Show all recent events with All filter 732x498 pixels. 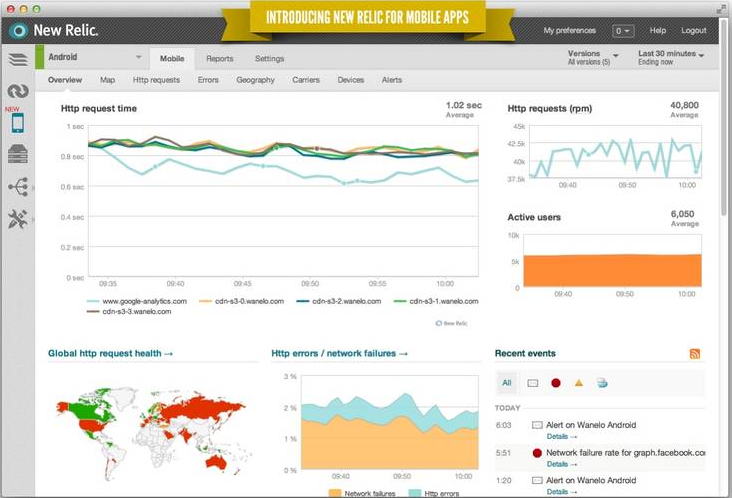tap(507, 383)
